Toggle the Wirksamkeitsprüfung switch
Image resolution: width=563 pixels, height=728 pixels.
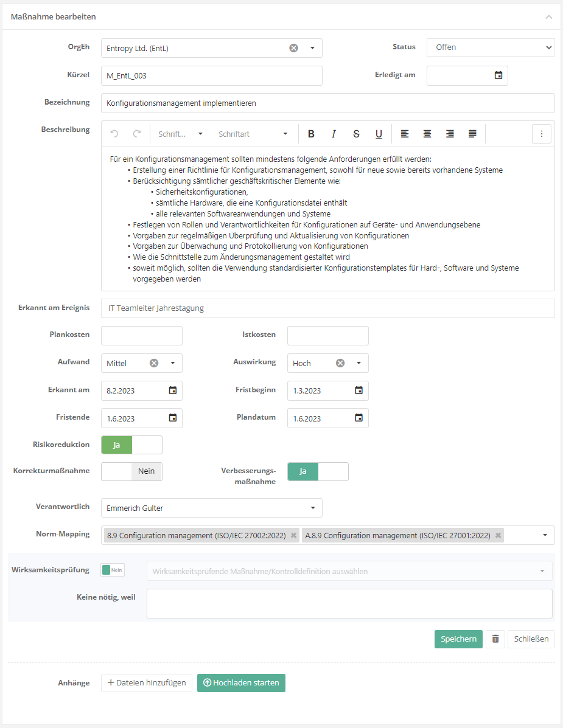tap(113, 570)
